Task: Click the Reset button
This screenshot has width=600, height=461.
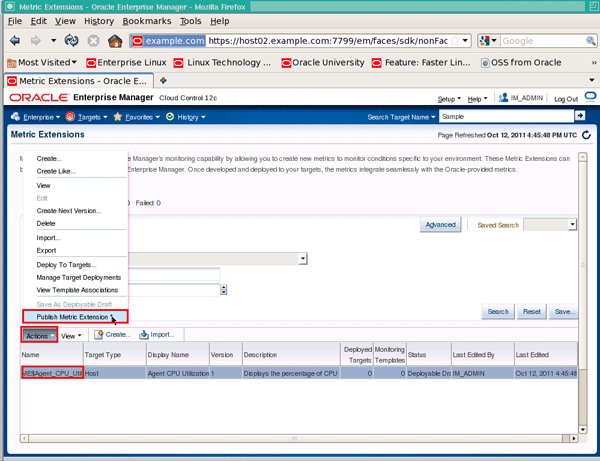Action: coord(532,311)
